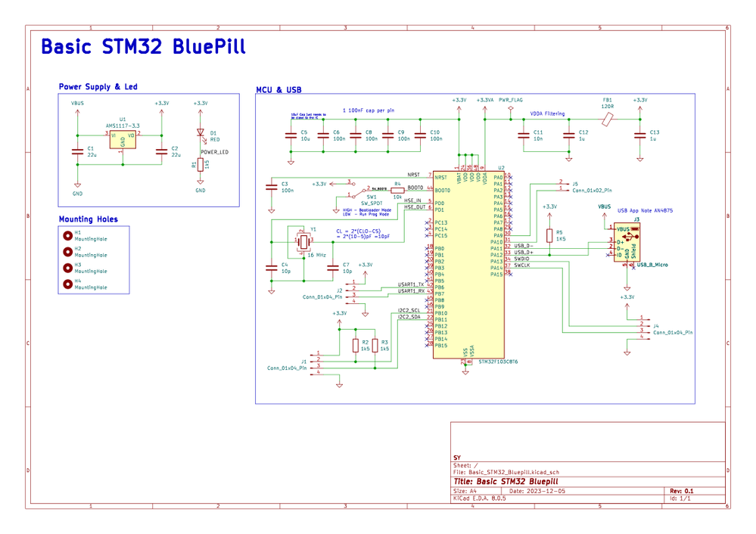This screenshot has width=756, height=534.
Task: Select capacitor C1 22u
Action: coord(78,150)
